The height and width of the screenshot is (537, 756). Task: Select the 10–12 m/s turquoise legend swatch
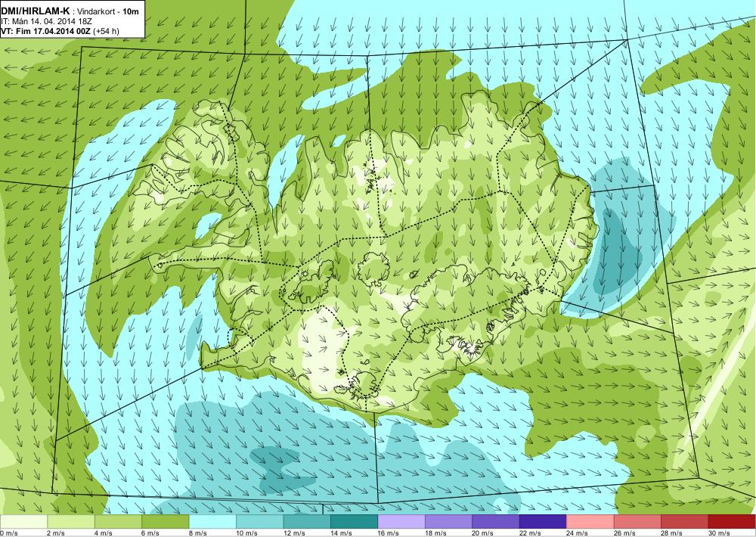pos(260,522)
